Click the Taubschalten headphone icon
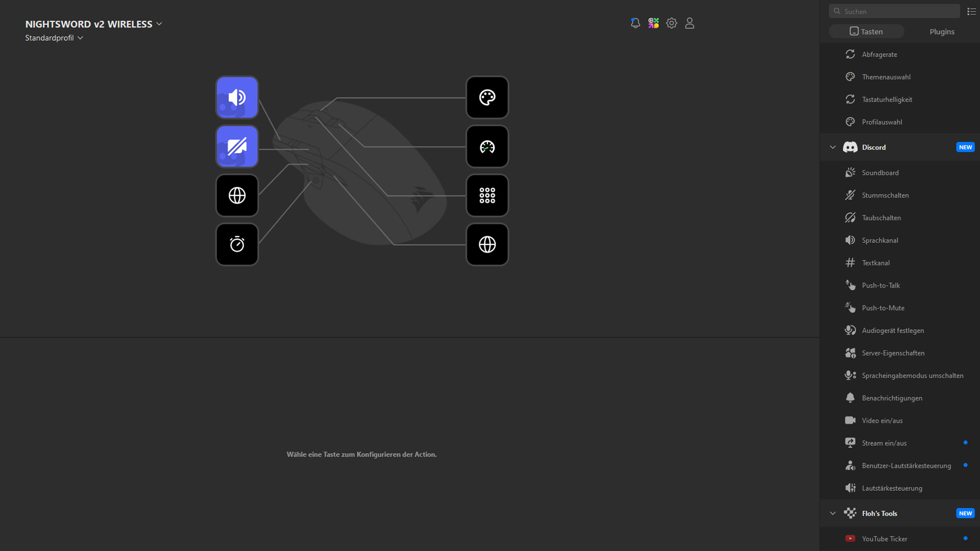 850,218
